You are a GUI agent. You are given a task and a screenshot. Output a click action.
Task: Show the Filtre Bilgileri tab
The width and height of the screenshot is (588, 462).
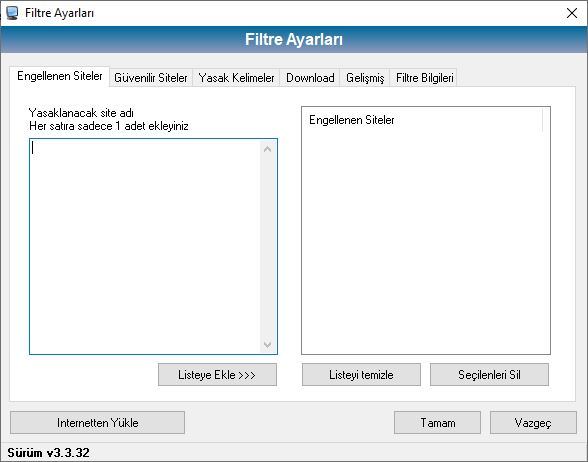coord(424,78)
